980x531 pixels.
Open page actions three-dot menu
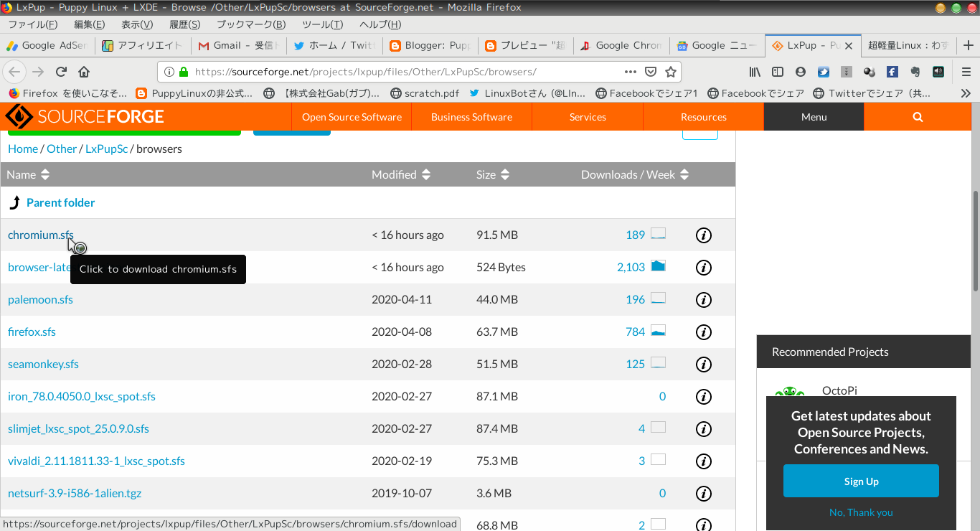[x=631, y=72]
